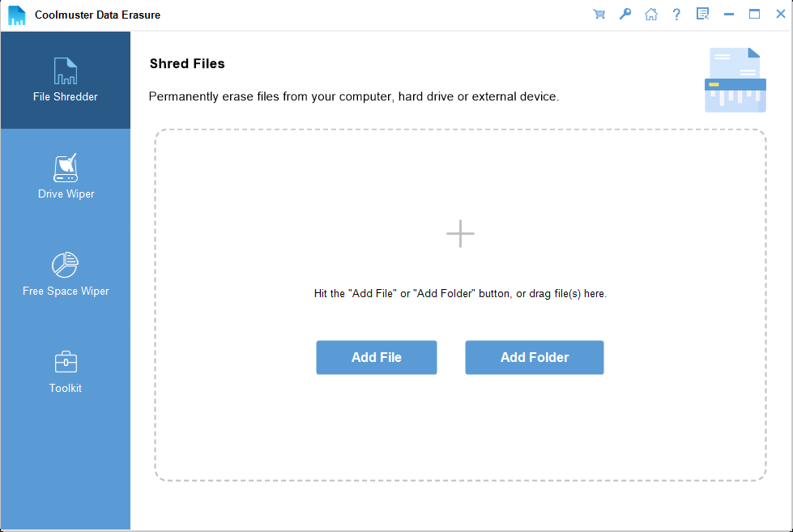Switch to the Drive Wiper label
Screen dimensions: 793x532
point(66,194)
